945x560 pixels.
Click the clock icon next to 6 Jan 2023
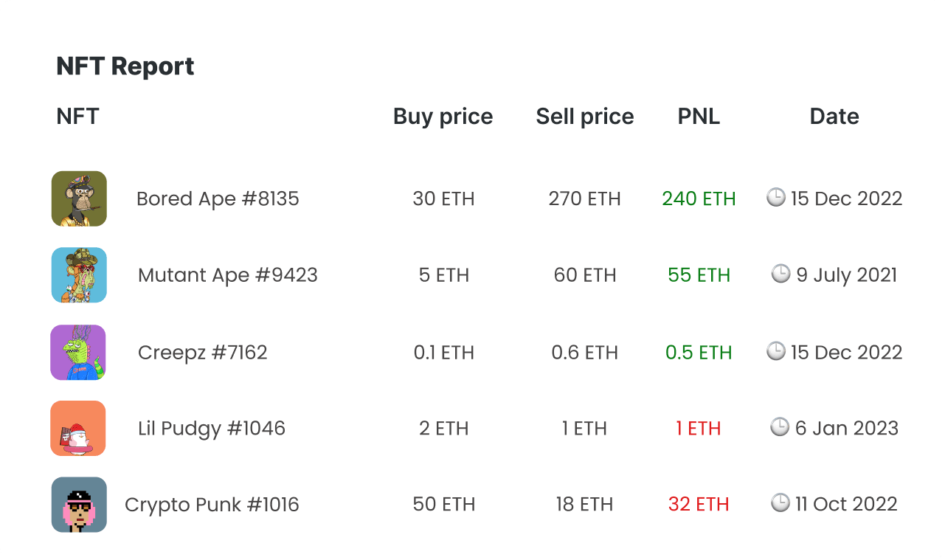click(x=780, y=426)
